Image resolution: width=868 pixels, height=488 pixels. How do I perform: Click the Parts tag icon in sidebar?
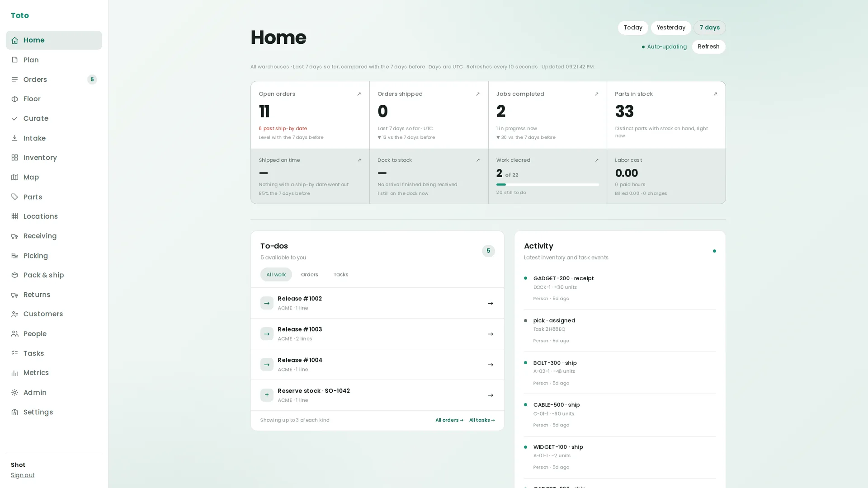tap(14, 197)
